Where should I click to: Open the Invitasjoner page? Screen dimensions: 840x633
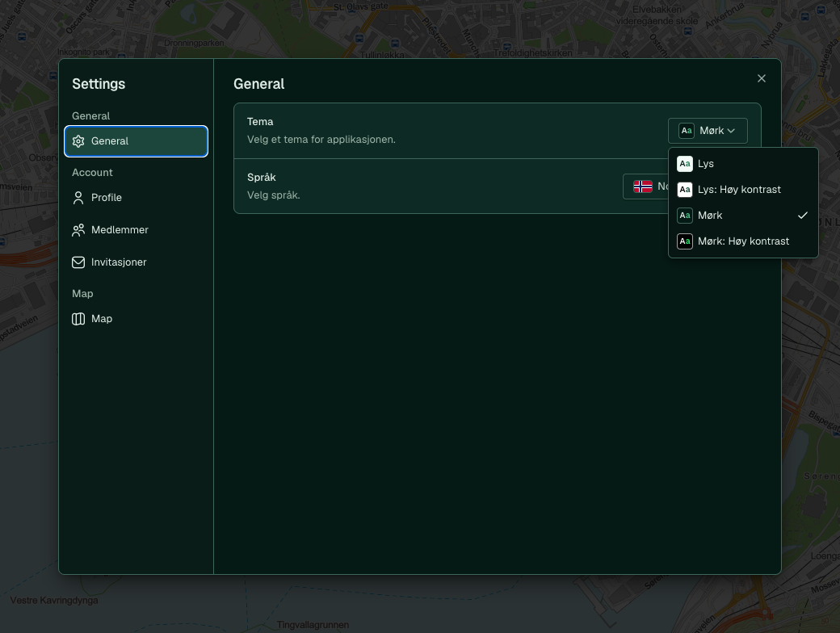point(136,262)
